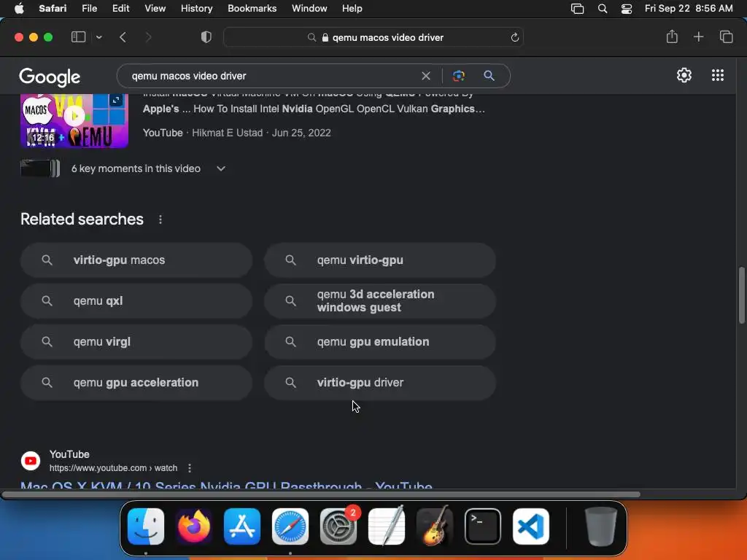Click the vertical page scrollbar
The width and height of the screenshot is (747, 560).
(x=741, y=295)
